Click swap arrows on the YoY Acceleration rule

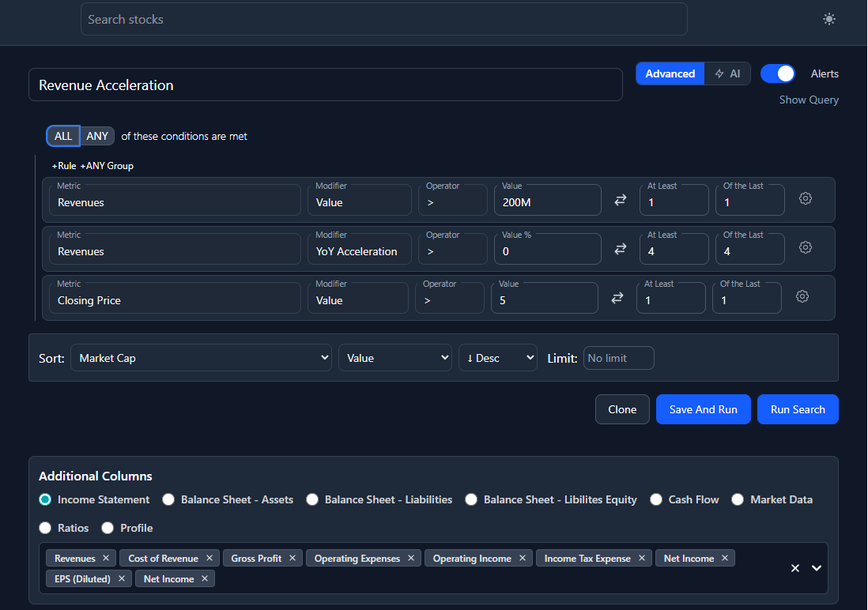621,249
